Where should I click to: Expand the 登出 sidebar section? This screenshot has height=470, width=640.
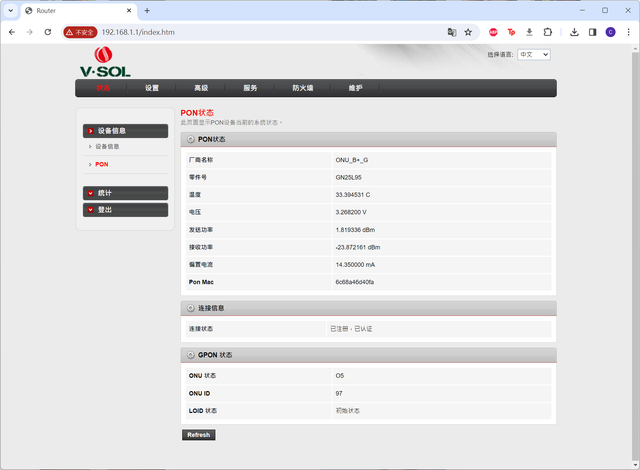[125, 210]
